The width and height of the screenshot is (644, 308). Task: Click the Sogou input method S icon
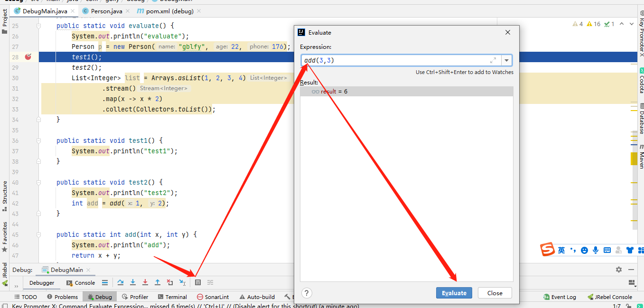[548, 249]
